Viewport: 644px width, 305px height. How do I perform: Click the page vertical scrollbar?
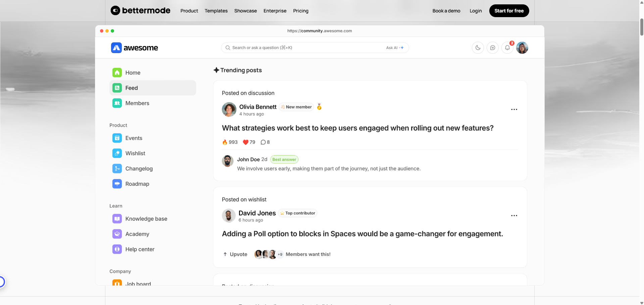pos(642,27)
